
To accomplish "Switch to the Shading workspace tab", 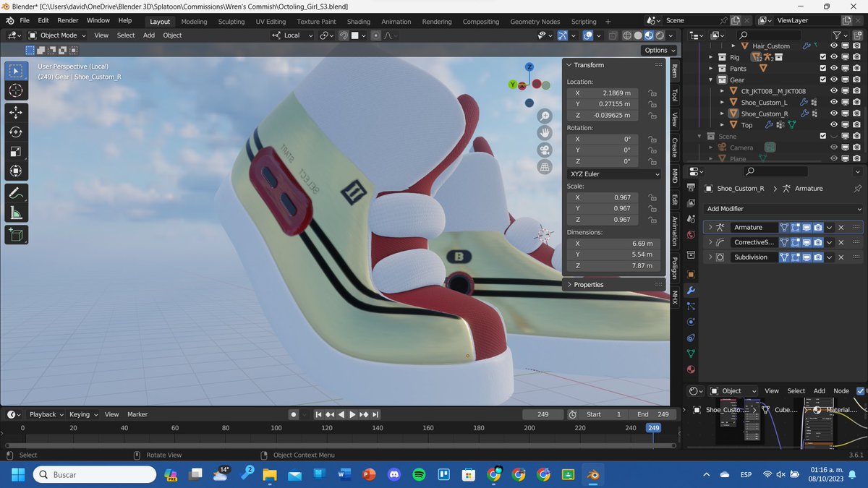I will coord(358,22).
